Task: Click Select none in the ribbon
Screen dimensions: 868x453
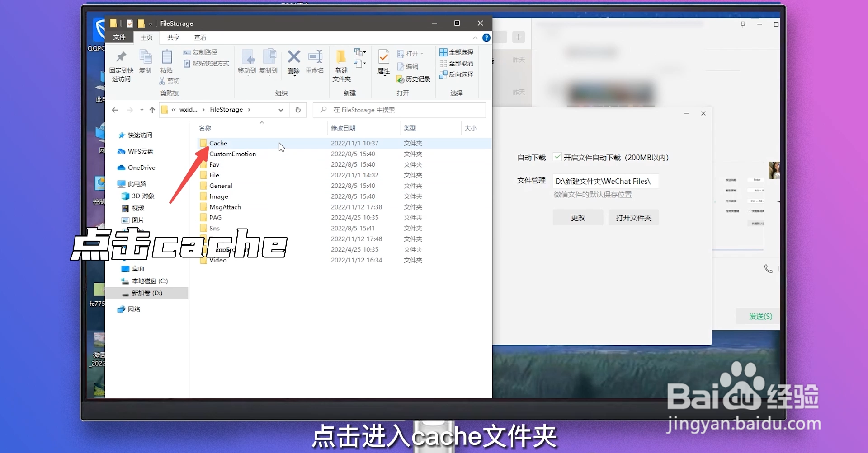Action: (x=456, y=63)
